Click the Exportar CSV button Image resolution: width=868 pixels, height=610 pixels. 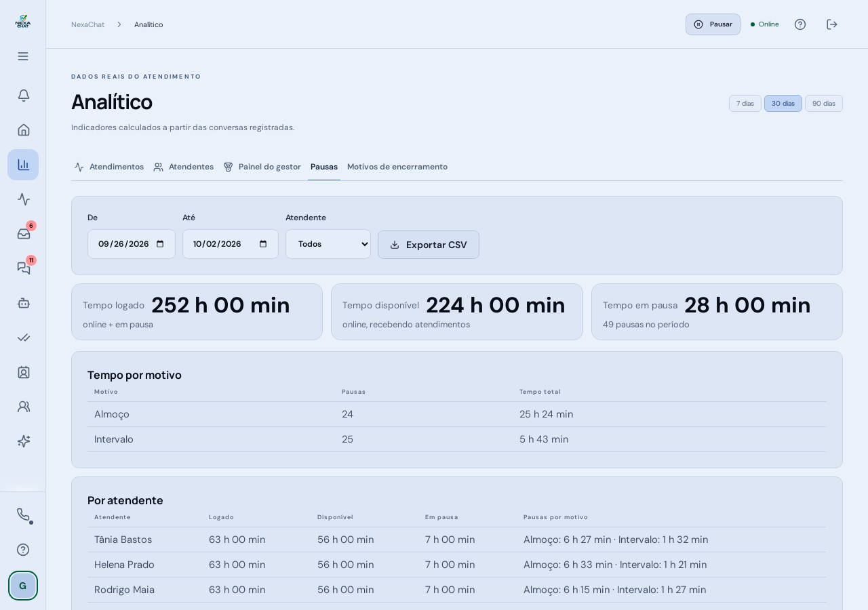429,245
